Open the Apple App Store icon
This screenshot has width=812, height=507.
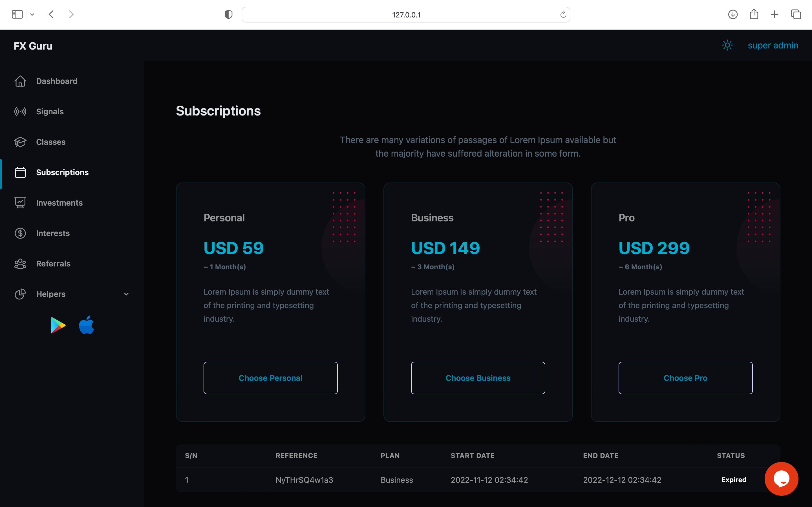click(x=87, y=325)
